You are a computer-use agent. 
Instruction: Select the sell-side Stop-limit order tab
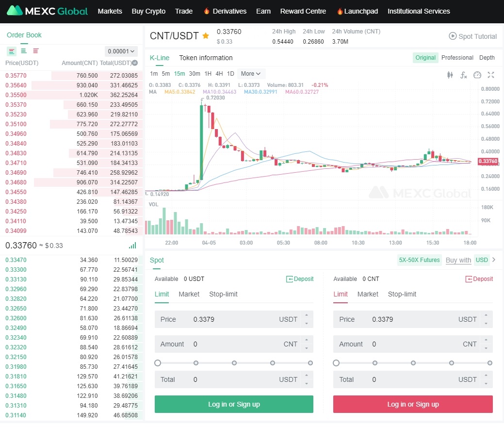pyautogui.click(x=402, y=294)
